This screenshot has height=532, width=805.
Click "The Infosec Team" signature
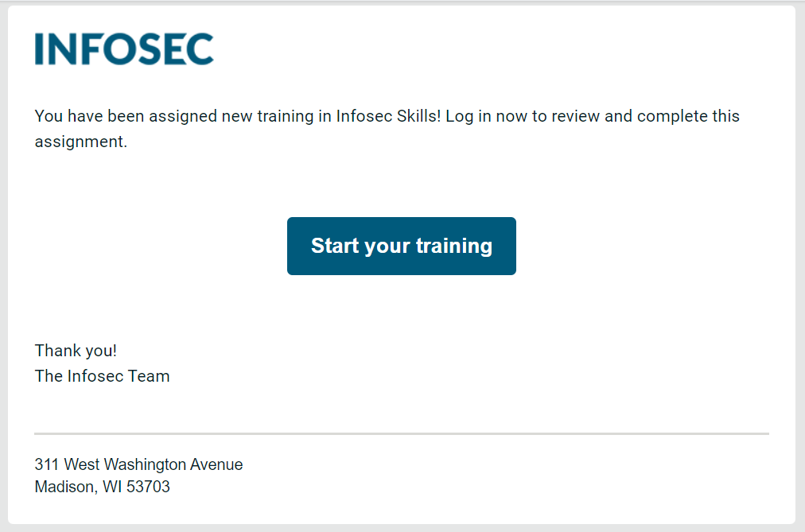[103, 376]
